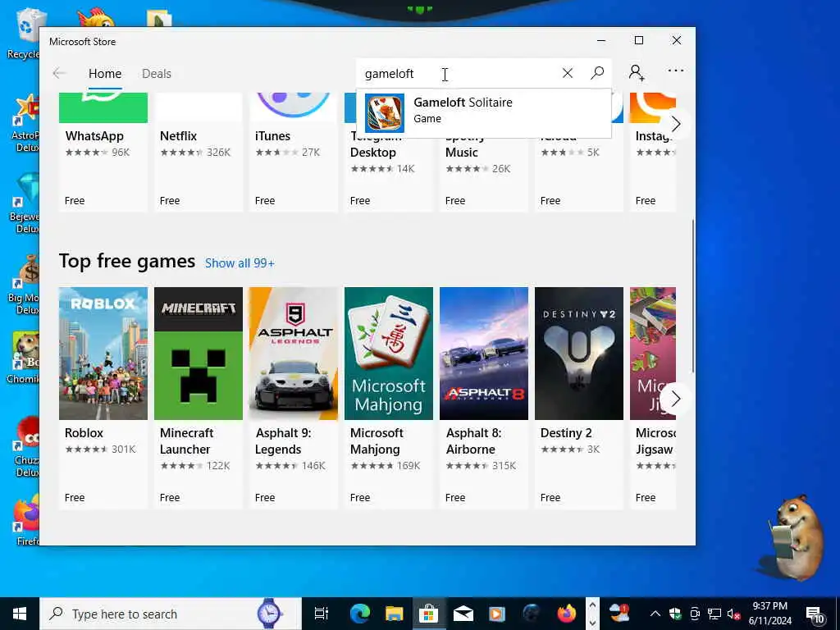Open the weather widget on the taskbar
Viewport: 840px width, 630px height.
619,613
